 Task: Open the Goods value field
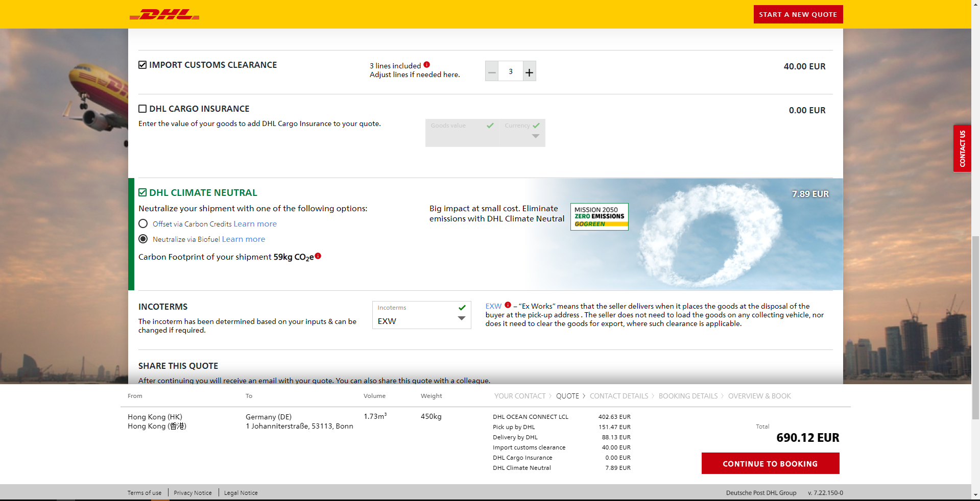[455, 133]
